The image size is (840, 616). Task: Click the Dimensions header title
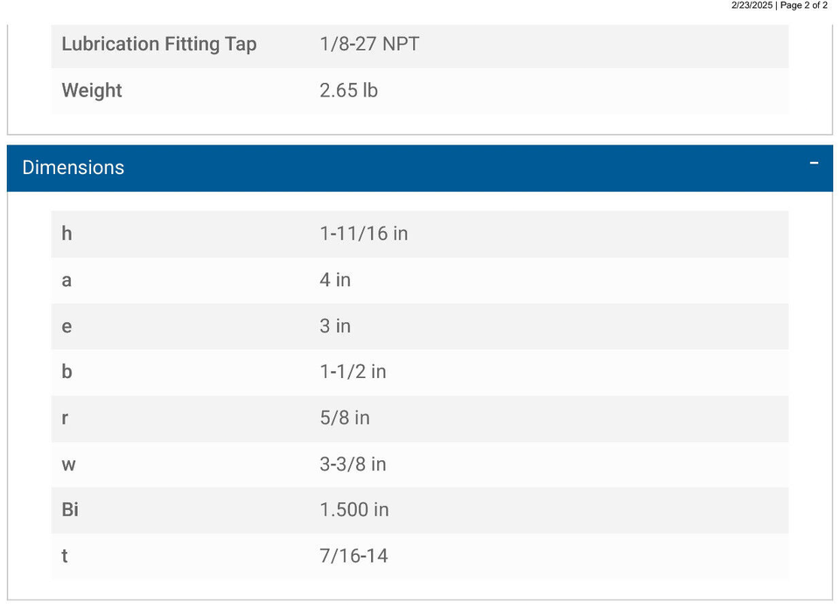click(73, 168)
